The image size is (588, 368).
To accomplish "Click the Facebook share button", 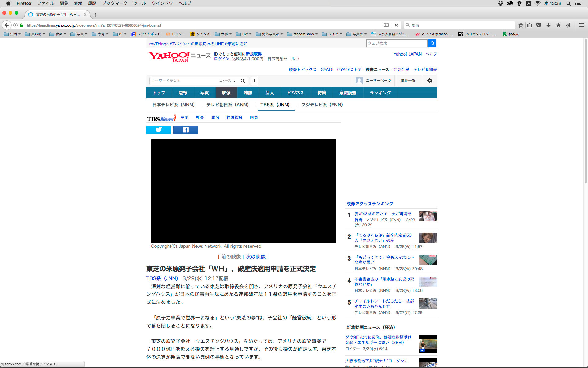I will tap(186, 130).
